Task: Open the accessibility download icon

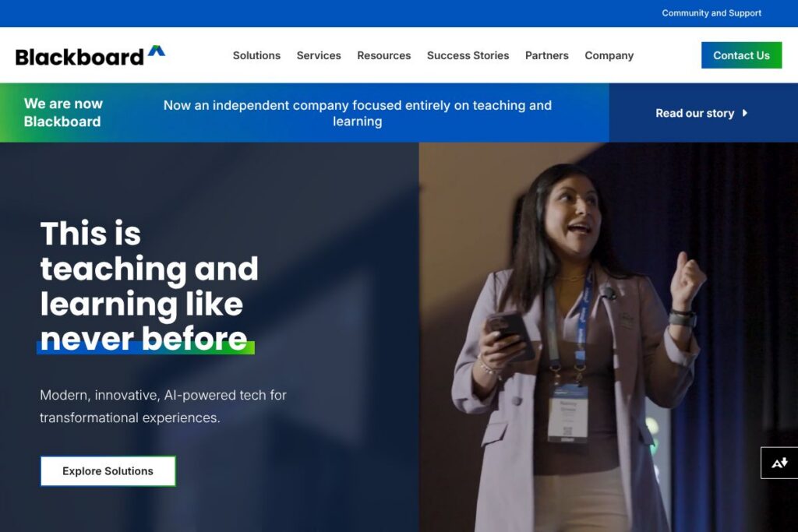Action: [x=779, y=463]
